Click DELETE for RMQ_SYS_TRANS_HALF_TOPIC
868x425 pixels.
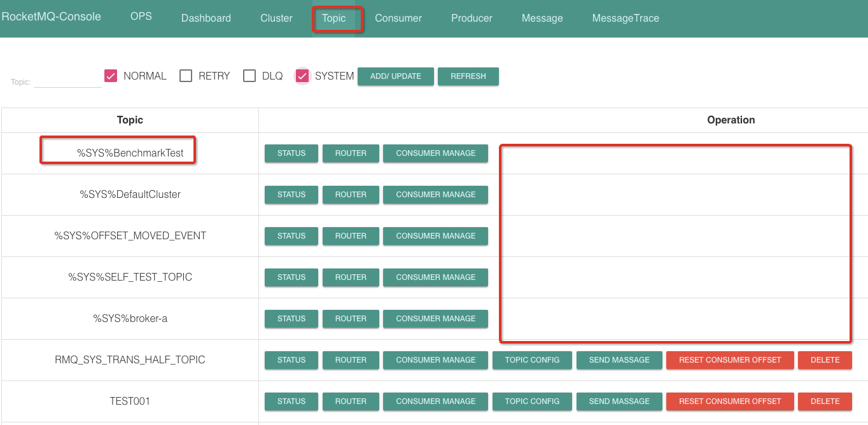tap(825, 360)
